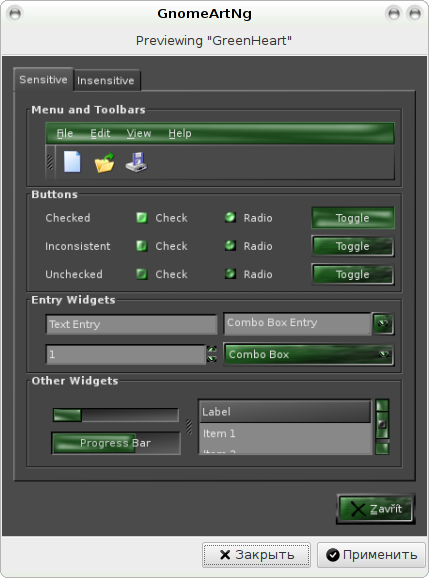Click the toolbar drag handle grip
Viewport: 429px width, 578px height.
tap(50, 162)
